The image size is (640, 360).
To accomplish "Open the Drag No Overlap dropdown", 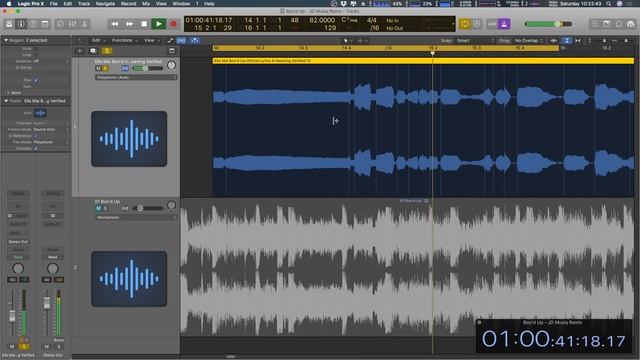I will (529, 40).
